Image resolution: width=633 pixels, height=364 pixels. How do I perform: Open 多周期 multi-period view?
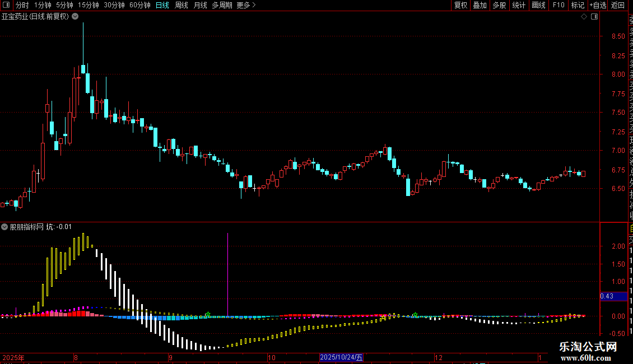click(222, 5)
